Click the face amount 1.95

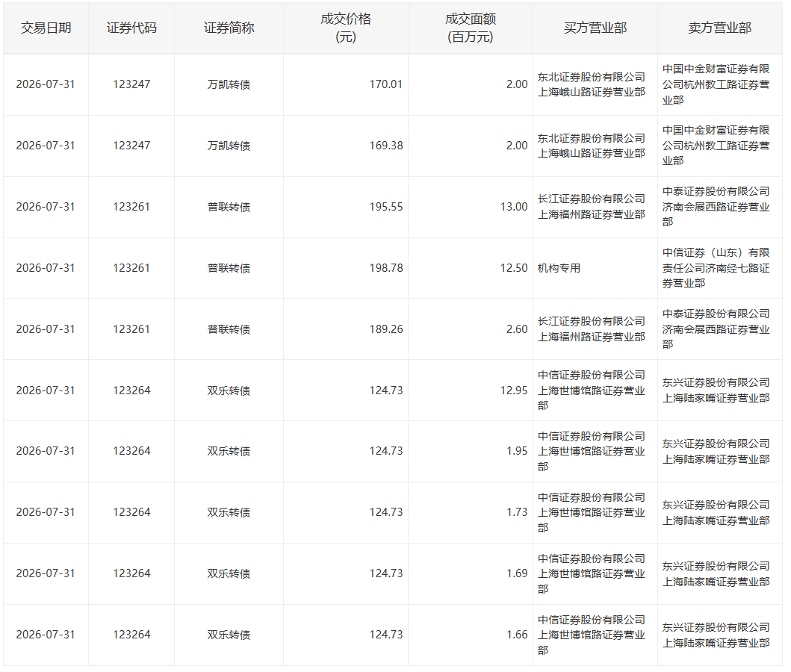point(517,451)
